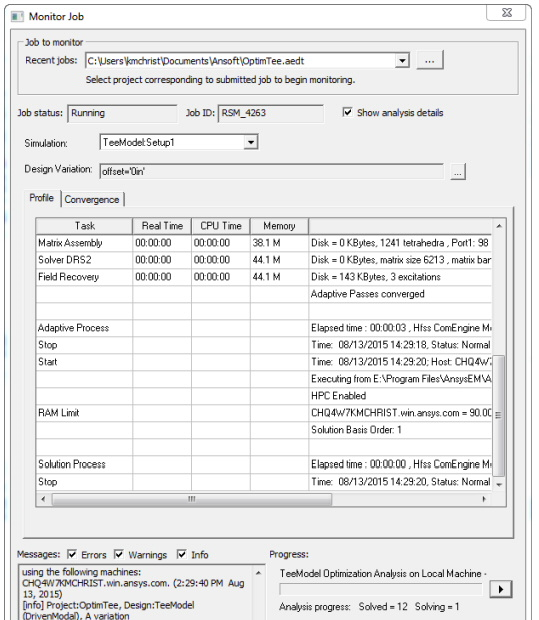The width and height of the screenshot is (539, 620).
Task: Click the Monitor Job window title icon
Action: click(x=17, y=17)
